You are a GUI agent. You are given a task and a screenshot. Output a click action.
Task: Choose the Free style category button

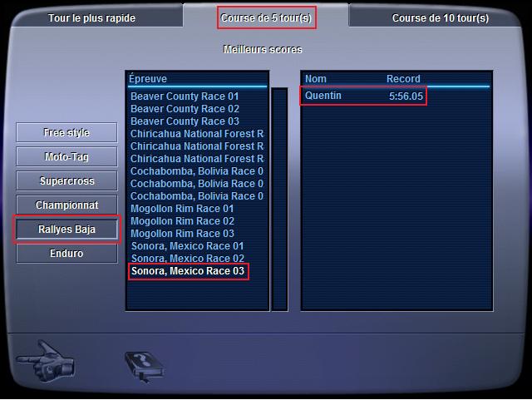[x=66, y=132]
